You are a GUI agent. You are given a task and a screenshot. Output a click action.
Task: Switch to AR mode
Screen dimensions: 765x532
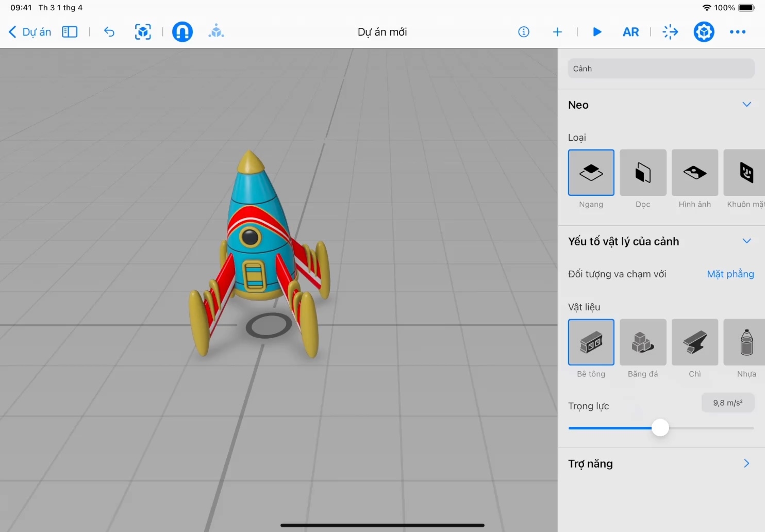tap(631, 32)
